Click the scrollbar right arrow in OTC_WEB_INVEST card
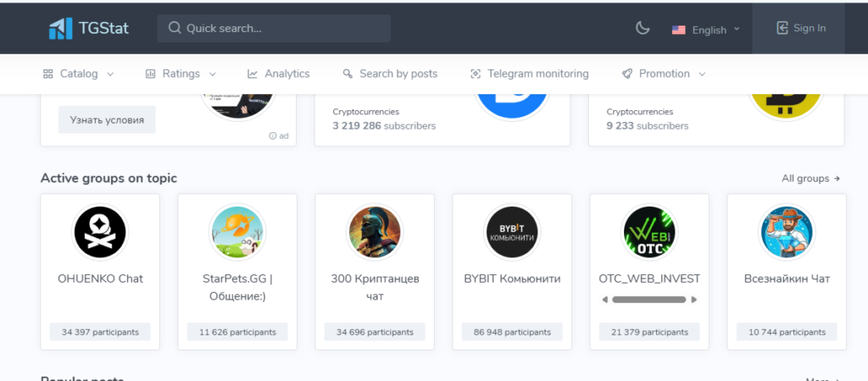 [693, 300]
